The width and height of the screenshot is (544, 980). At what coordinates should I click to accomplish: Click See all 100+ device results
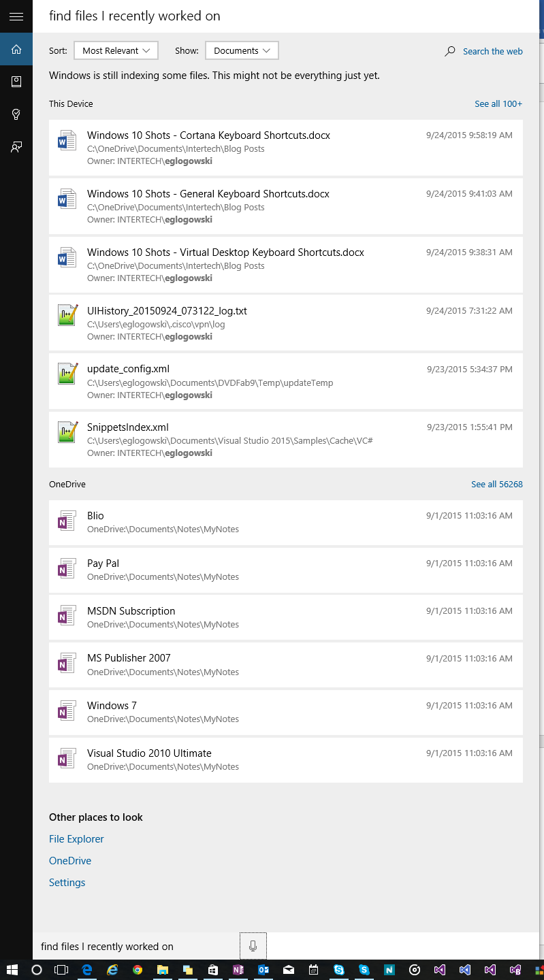click(x=498, y=103)
